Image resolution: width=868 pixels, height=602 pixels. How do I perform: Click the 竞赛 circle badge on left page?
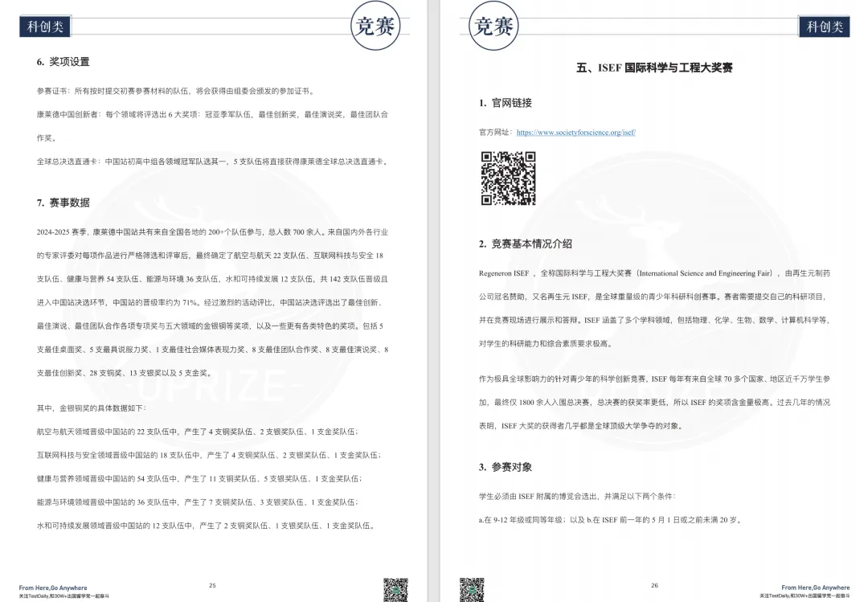[x=375, y=26]
